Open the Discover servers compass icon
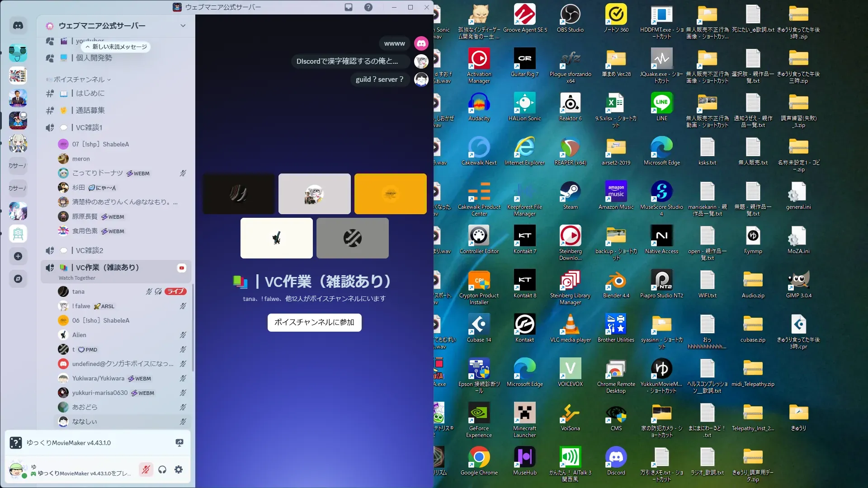868x488 pixels. click(x=18, y=279)
